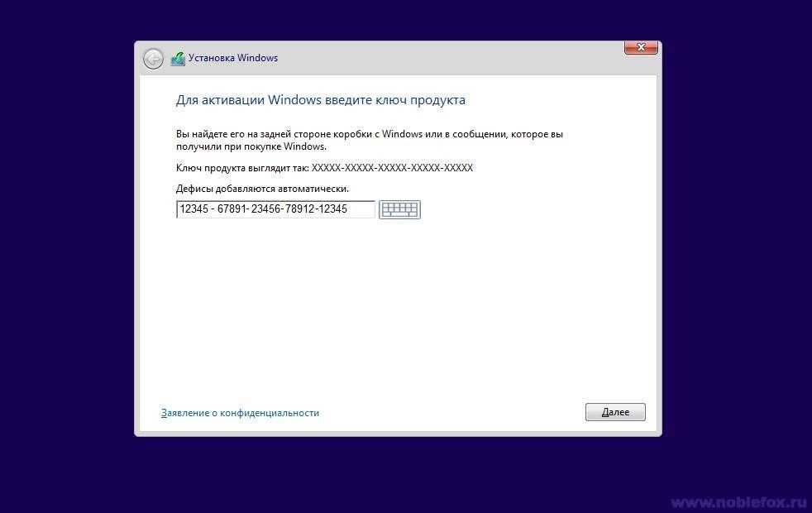
Task: Place cursor in key group 23456
Action: tap(266, 209)
